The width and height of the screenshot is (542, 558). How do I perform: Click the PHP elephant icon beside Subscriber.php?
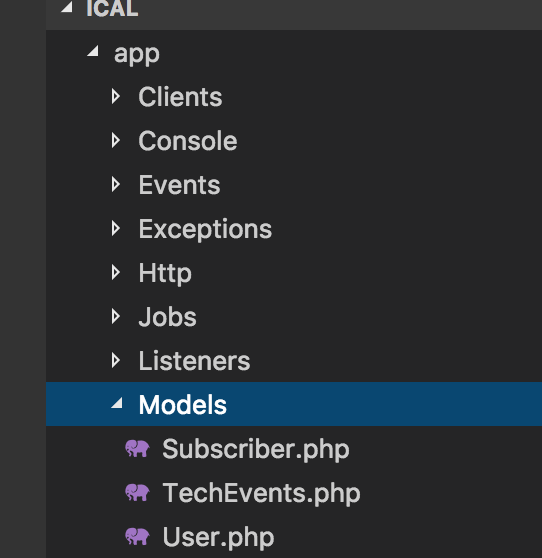point(137,448)
